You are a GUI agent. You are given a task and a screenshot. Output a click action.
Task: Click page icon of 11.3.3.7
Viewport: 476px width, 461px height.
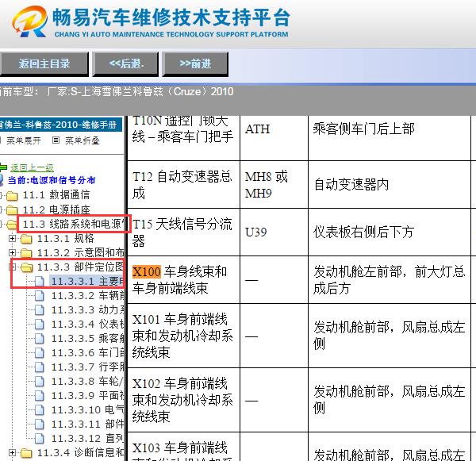point(39,367)
